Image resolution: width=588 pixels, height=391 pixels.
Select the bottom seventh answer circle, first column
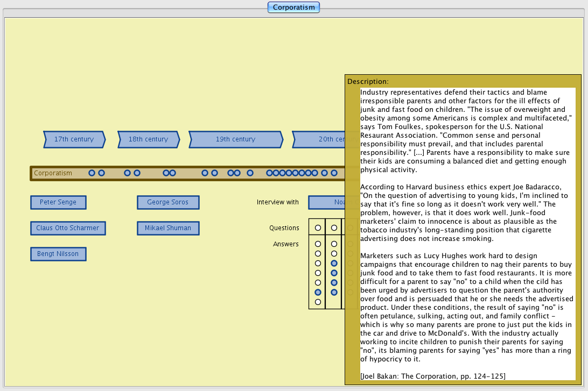pos(318,302)
